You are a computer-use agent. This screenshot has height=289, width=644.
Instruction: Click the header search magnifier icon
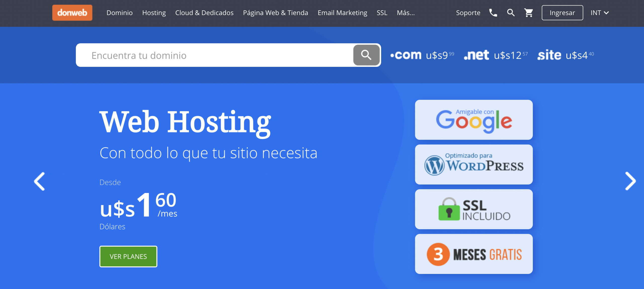511,13
